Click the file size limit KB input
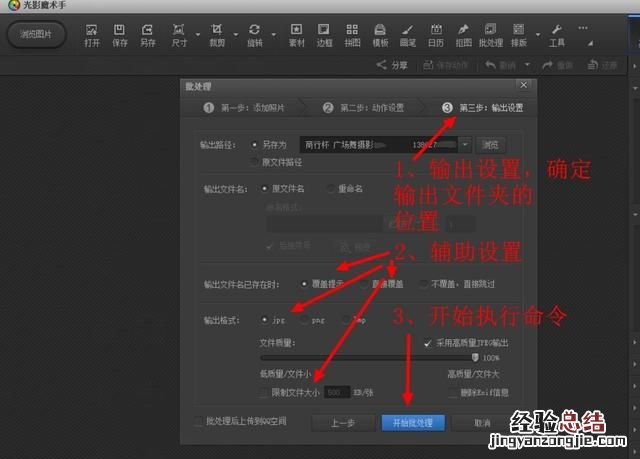Image resolution: width=640 pixels, height=459 pixels. (x=337, y=392)
